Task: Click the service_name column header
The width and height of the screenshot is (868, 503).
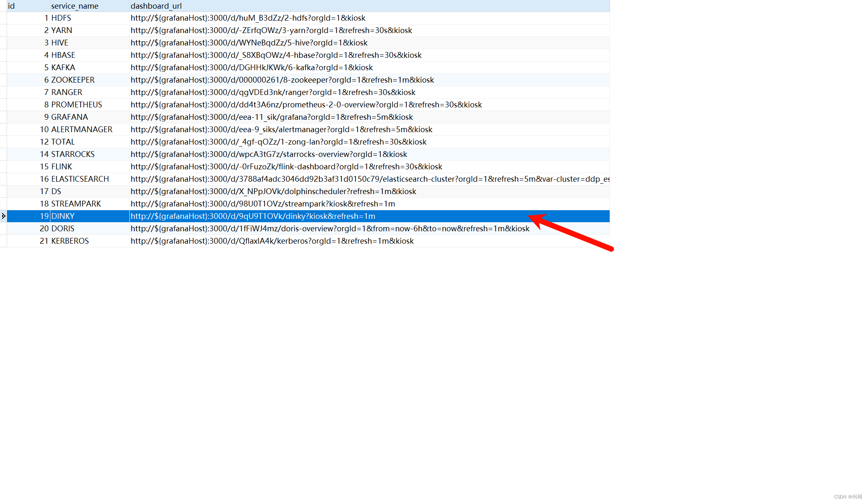Action: [75, 6]
